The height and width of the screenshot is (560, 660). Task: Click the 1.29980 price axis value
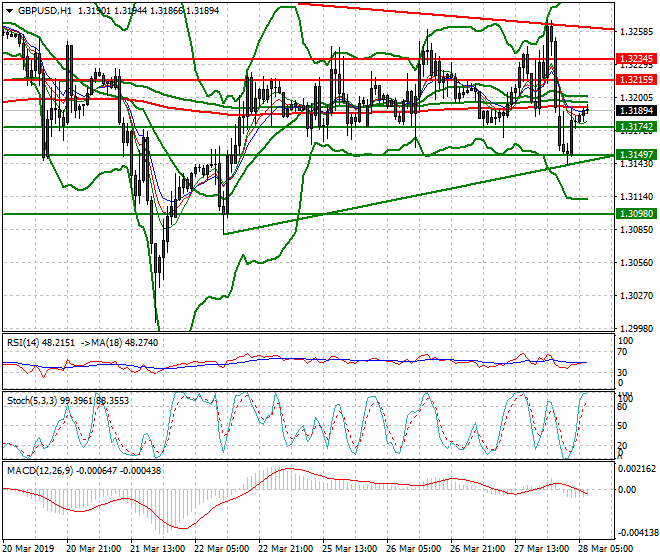pos(636,328)
